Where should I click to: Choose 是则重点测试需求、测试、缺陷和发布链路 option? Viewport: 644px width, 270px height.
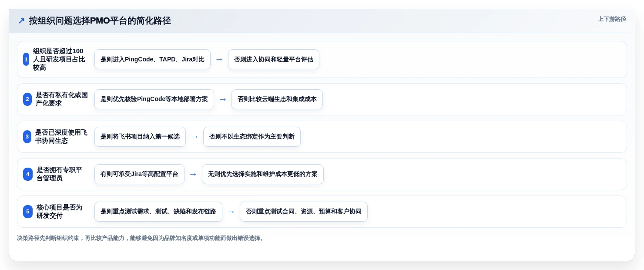(x=158, y=212)
